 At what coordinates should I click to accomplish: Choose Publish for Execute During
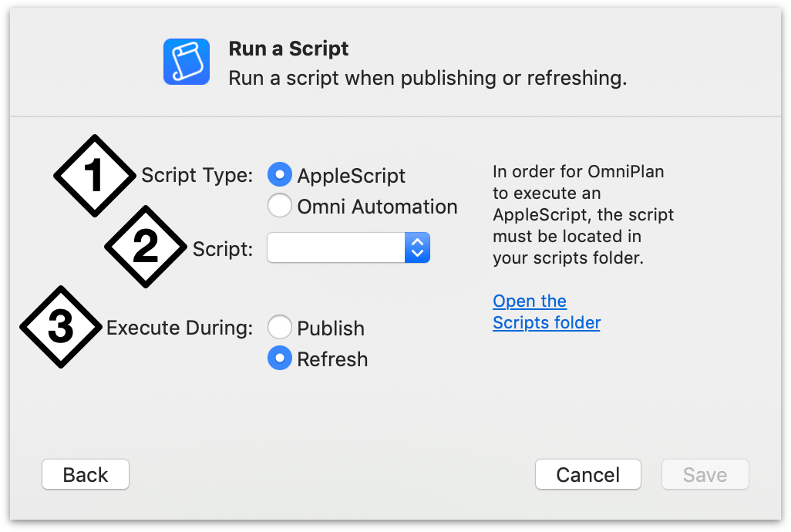(280, 327)
